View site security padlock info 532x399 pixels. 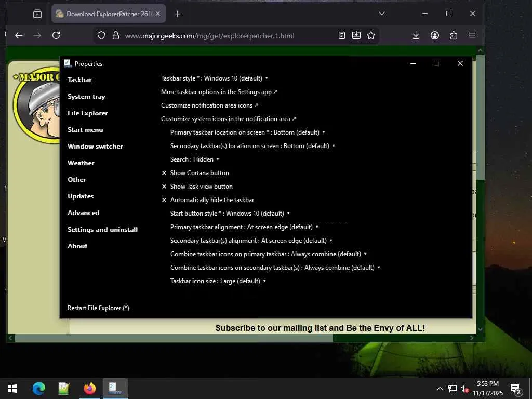[116, 36]
